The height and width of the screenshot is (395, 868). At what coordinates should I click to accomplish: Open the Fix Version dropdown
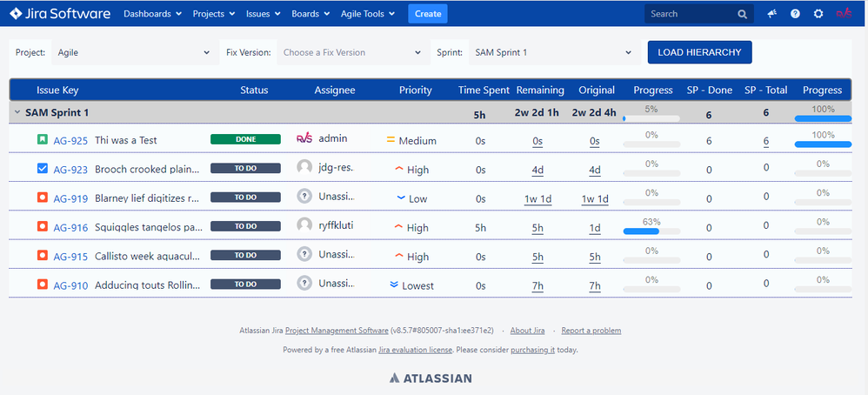(352, 52)
